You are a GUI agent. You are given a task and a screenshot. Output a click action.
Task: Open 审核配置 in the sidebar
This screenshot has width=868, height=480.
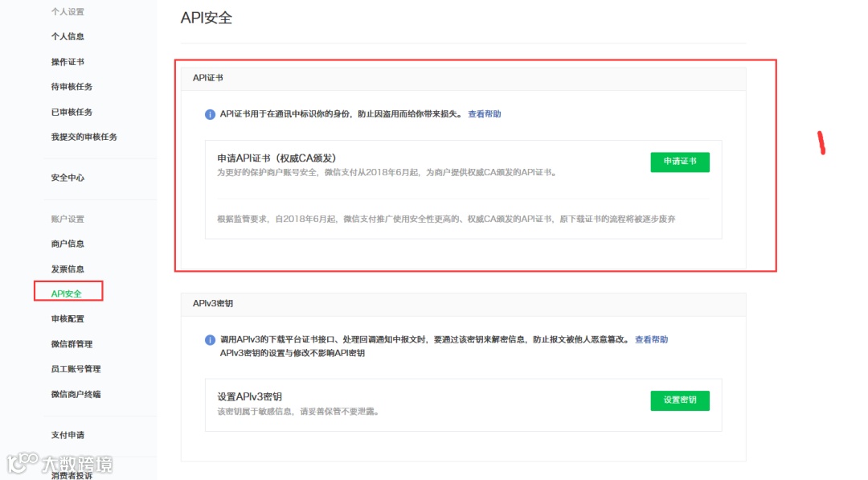(x=68, y=319)
